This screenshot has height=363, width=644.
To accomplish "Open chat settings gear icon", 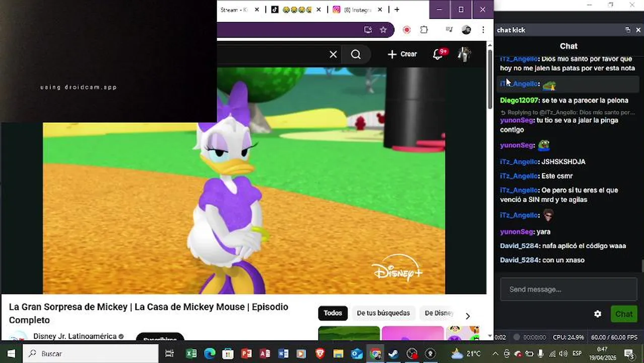I will click(x=598, y=314).
